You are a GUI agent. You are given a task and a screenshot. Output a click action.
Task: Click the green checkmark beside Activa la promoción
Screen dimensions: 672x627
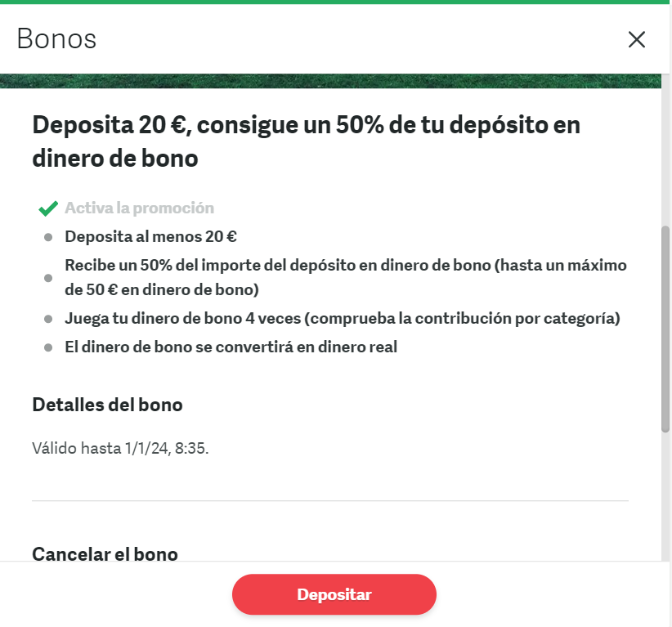coord(48,208)
